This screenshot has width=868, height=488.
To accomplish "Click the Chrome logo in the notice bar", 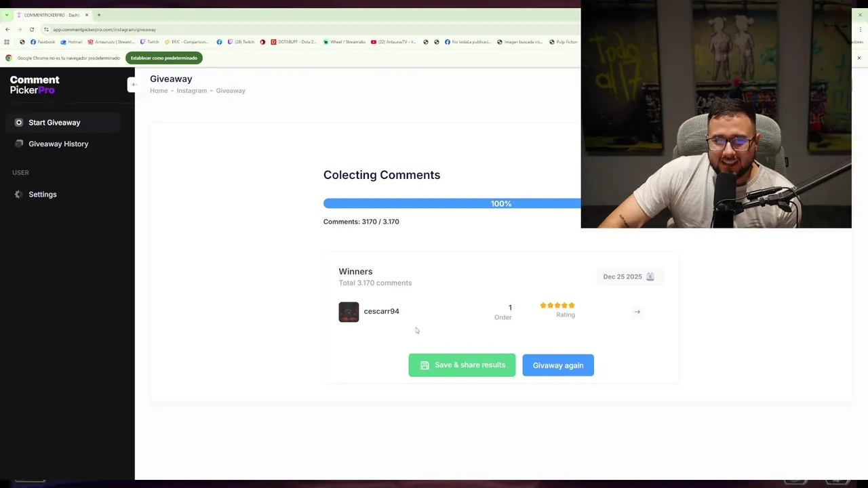I will pos(8,58).
